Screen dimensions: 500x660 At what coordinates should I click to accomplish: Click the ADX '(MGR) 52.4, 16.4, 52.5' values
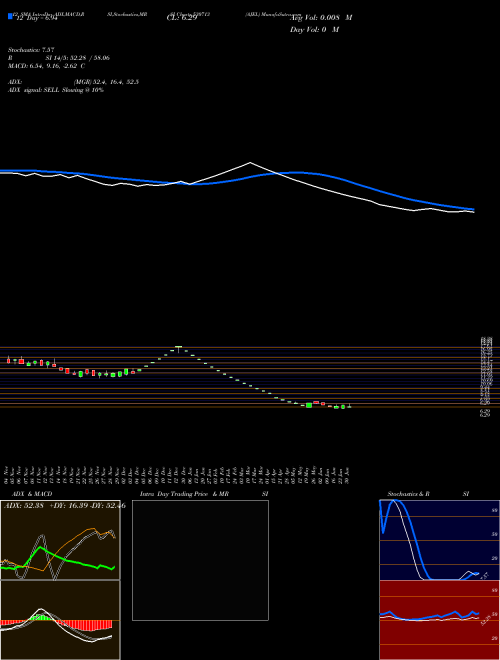tap(106, 82)
